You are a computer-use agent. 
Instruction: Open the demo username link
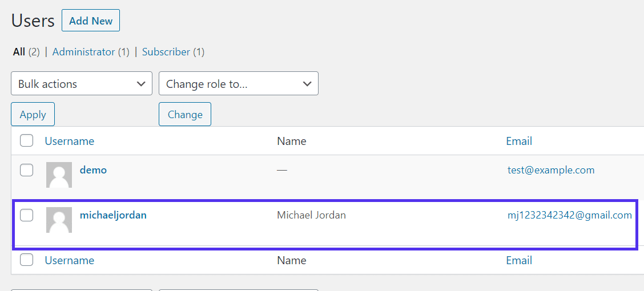pos(93,170)
